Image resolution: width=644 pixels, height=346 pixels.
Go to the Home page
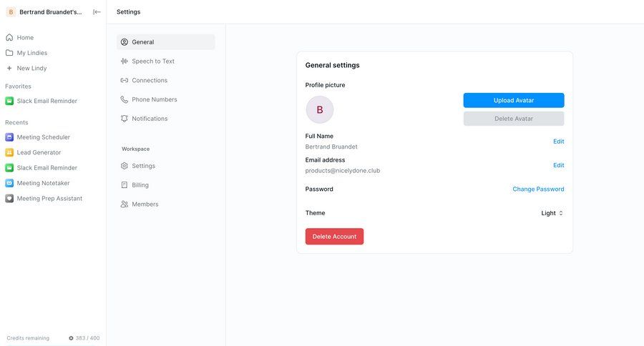[25, 37]
